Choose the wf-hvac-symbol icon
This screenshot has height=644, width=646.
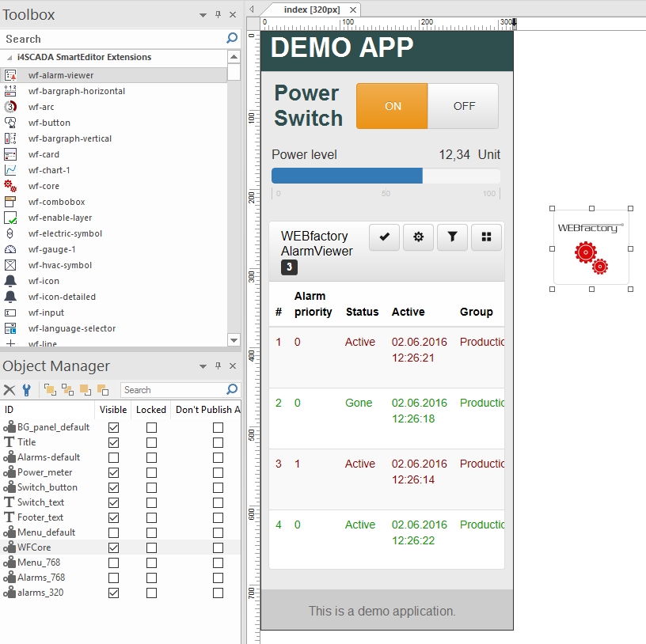pyautogui.click(x=10, y=265)
